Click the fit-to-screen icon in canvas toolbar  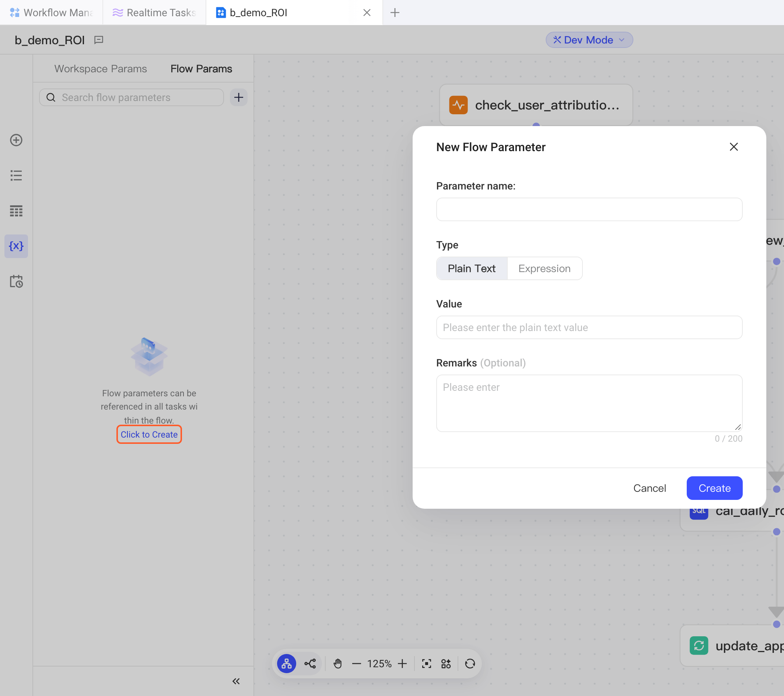pyautogui.click(x=427, y=663)
